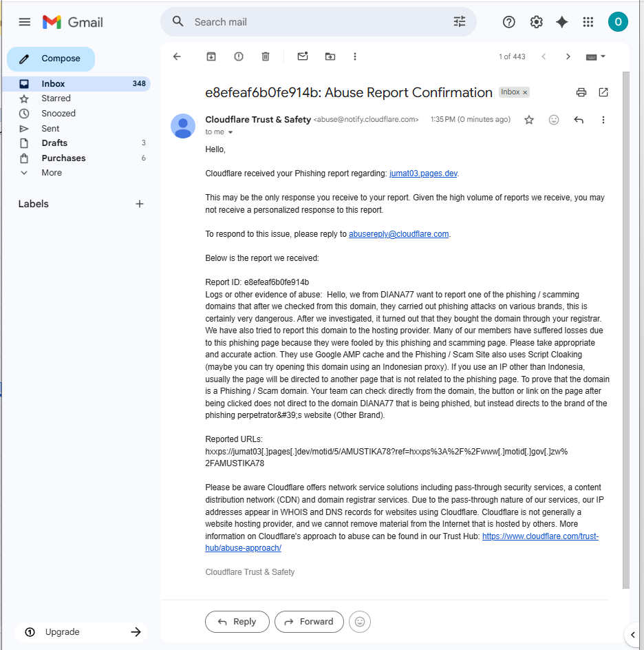Open message more options menu
This screenshot has width=644, height=650.
(603, 120)
